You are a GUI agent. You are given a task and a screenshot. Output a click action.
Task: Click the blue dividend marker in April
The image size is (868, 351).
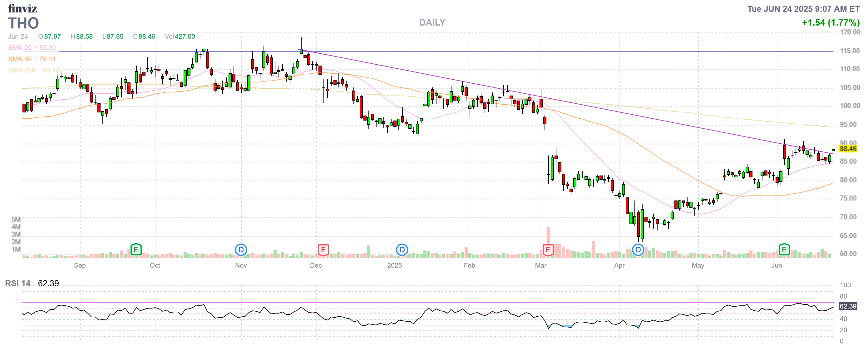[x=638, y=250]
